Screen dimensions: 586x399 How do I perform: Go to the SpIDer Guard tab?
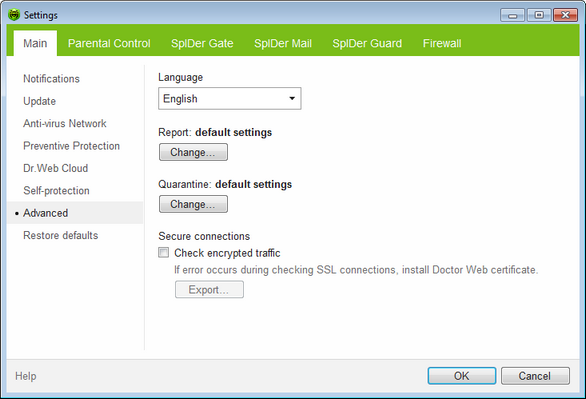(367, 43)
